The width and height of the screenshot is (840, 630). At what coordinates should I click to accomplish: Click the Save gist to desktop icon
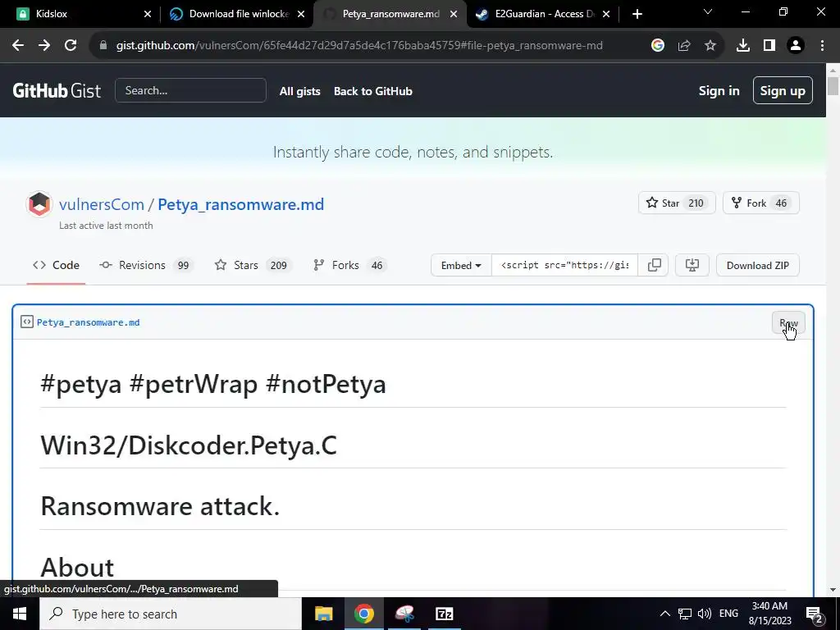click(x=692, y=265)
